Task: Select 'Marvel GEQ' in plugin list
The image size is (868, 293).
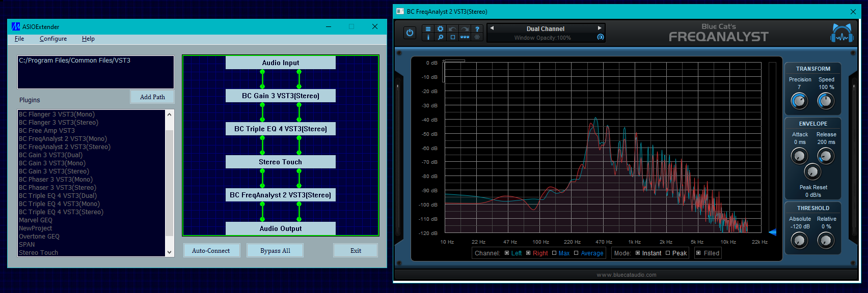Action: tap(36, 220)
